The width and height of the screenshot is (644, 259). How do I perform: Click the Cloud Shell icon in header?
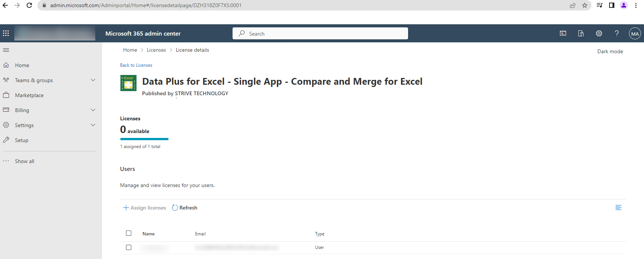pyautogui.click(x=563, y=33)
